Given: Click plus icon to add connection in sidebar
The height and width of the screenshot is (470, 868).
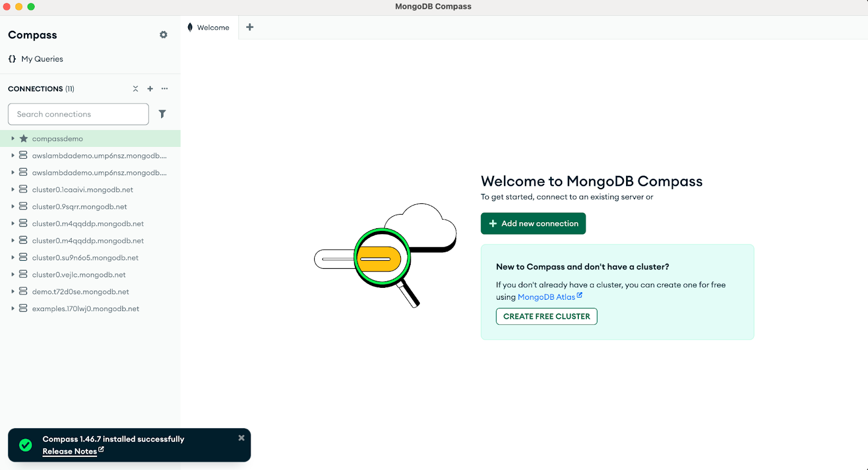Looking at the screenshot, I should pyautogui.click(x=150, y=89).
